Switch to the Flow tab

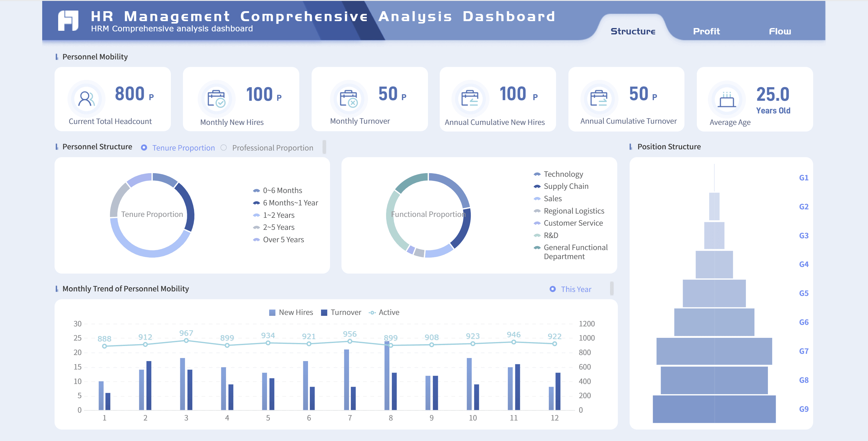coord(780,31)
